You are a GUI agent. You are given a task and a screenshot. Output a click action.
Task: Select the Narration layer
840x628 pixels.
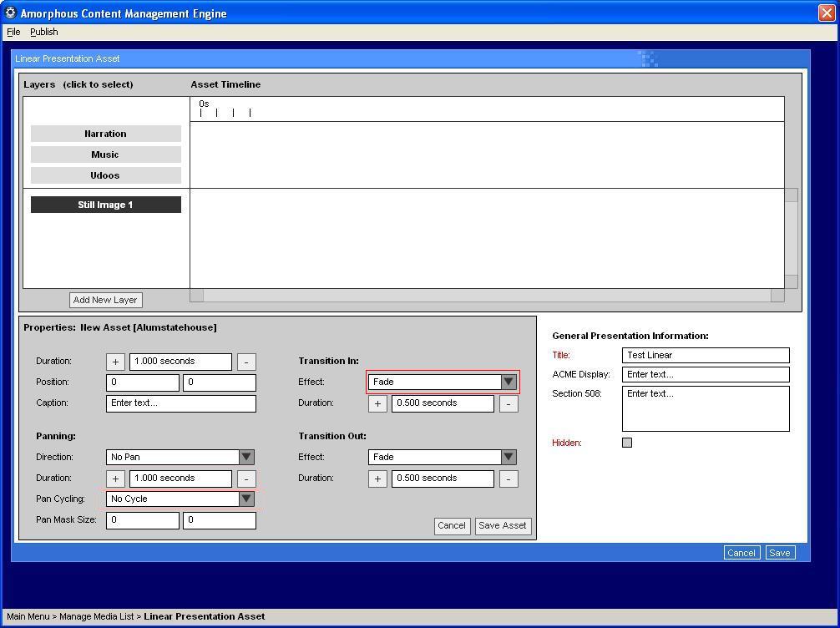(x=105, y=134)
